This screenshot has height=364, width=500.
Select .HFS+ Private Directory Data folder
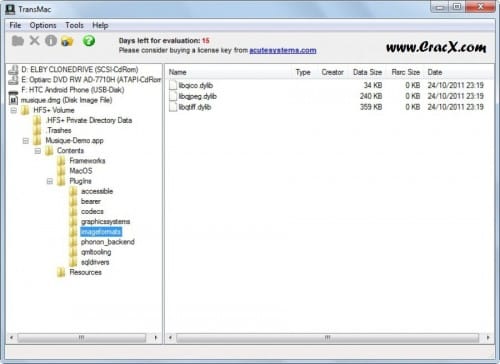(x=89, y=120)
